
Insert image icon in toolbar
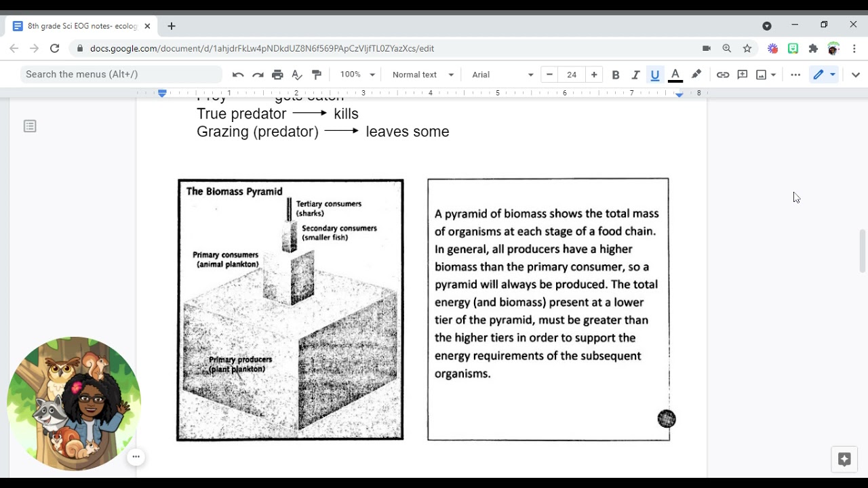(x=762, y=75)
